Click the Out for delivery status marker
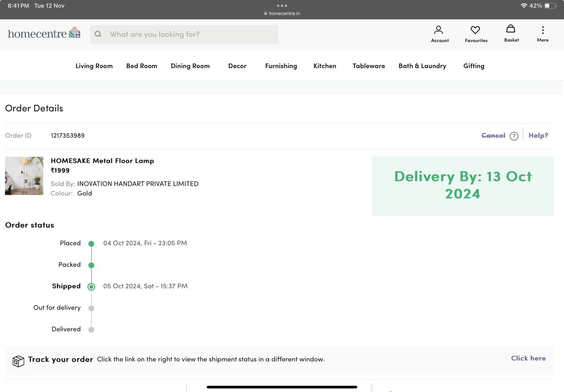This screenshot has width=564, height=392. coord(91,308)
